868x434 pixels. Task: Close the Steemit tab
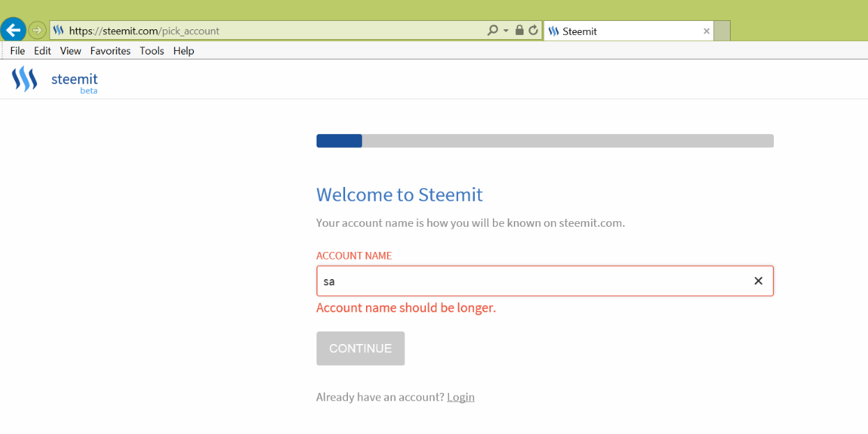[706, 31]
